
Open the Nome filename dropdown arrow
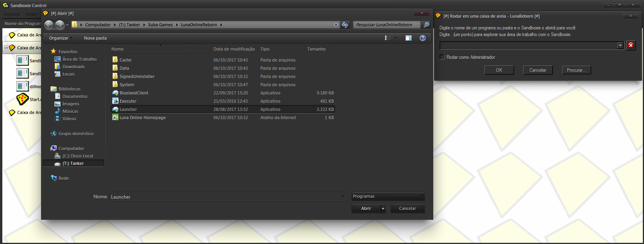[343, 197]
